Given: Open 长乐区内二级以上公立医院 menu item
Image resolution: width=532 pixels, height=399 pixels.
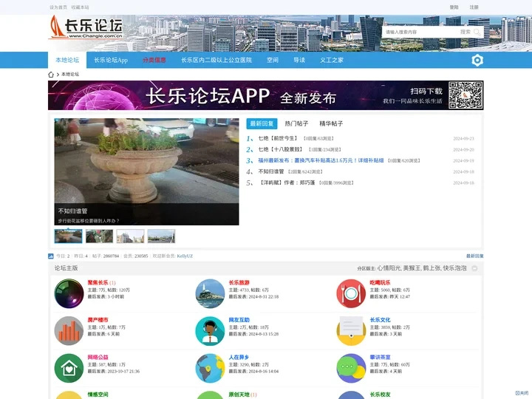Looking at the screenshot, I should (216, 60).
